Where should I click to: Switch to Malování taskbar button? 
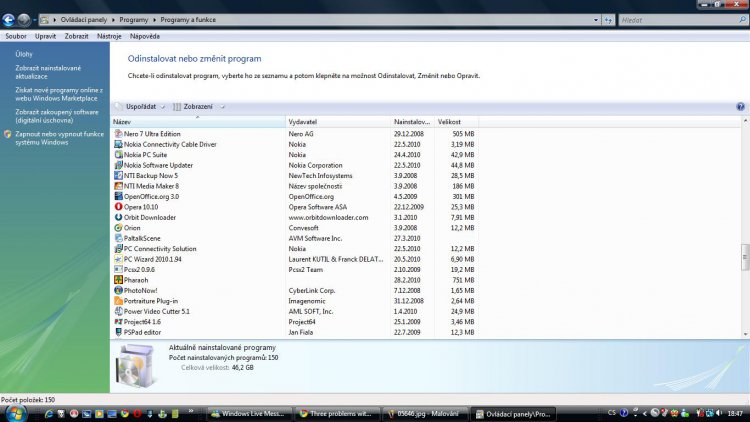(x=425, y=414)
